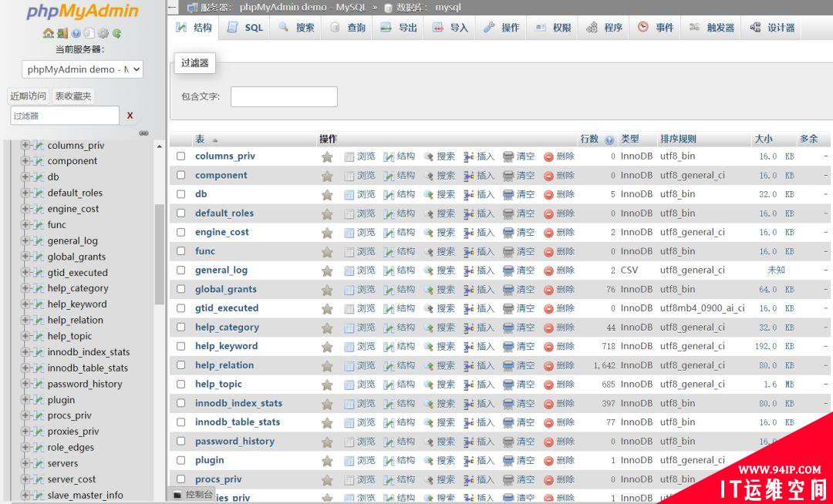Click the table icon beside servers in tree

pyautogui.click(x=39, y=464)
